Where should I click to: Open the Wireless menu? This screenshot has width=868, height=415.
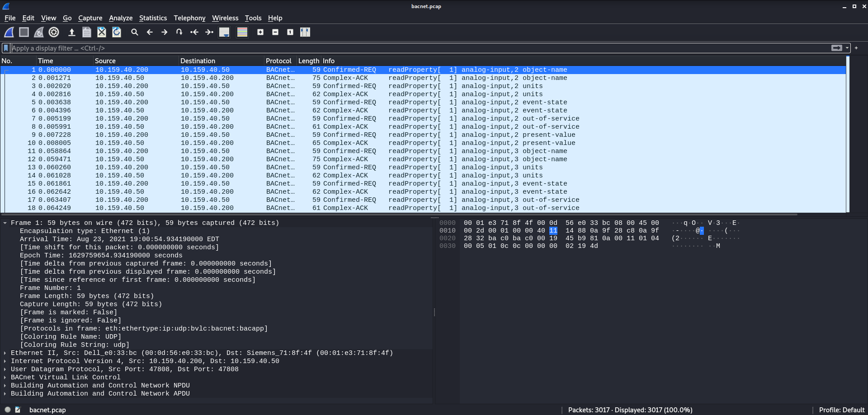tap(225, 18)
